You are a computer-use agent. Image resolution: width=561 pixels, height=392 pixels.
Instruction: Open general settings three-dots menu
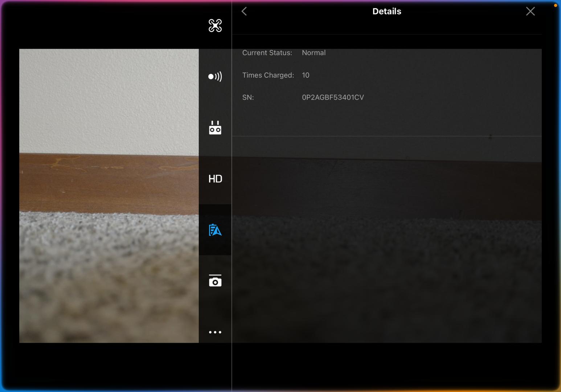(x=215, y=332)
